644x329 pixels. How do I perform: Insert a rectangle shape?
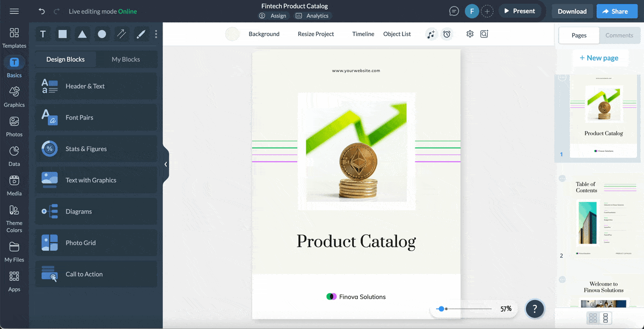coord(62,34)
